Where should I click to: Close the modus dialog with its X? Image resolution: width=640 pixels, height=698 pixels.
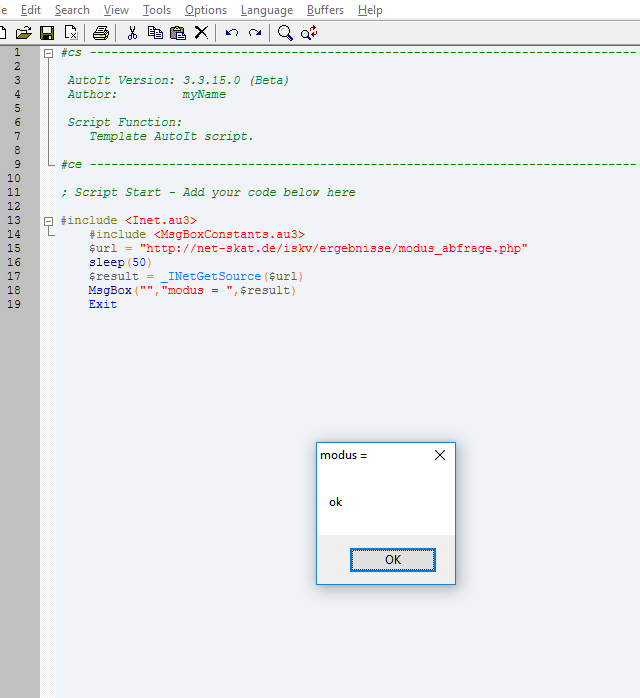click(x=440, y=455)
